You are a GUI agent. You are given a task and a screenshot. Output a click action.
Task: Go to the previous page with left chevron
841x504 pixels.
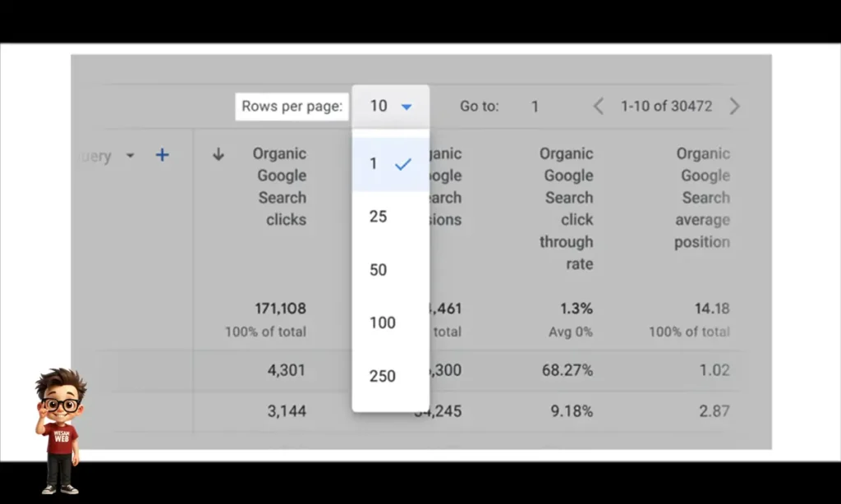[x=598, y=106]
